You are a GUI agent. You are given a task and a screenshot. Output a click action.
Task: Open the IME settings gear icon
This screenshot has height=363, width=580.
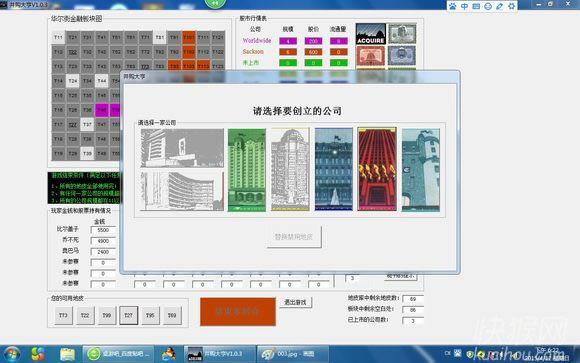coord(512,6)
